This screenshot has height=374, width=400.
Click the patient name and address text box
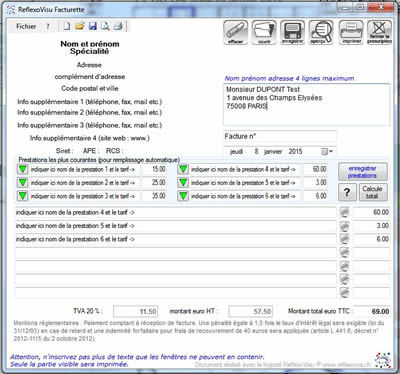pos(306,104)
